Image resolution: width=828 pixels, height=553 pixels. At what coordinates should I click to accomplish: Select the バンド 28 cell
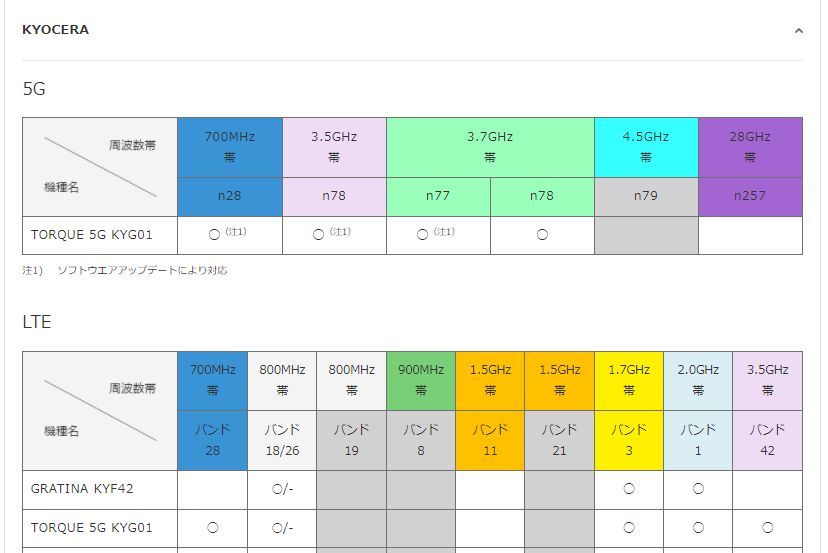[212, 440]
